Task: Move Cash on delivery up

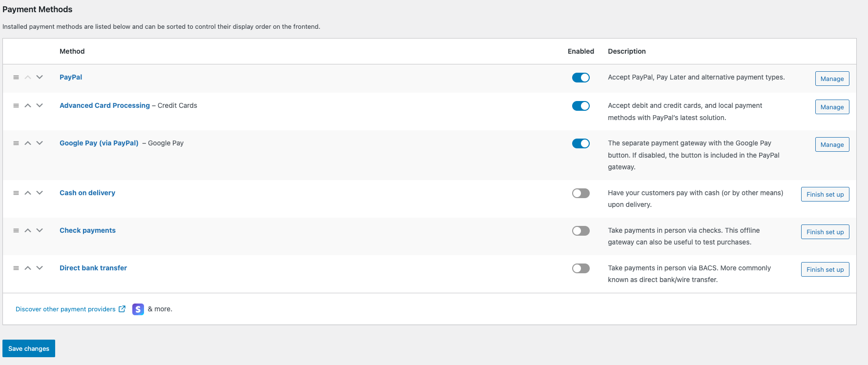Action: coord(28,193)
